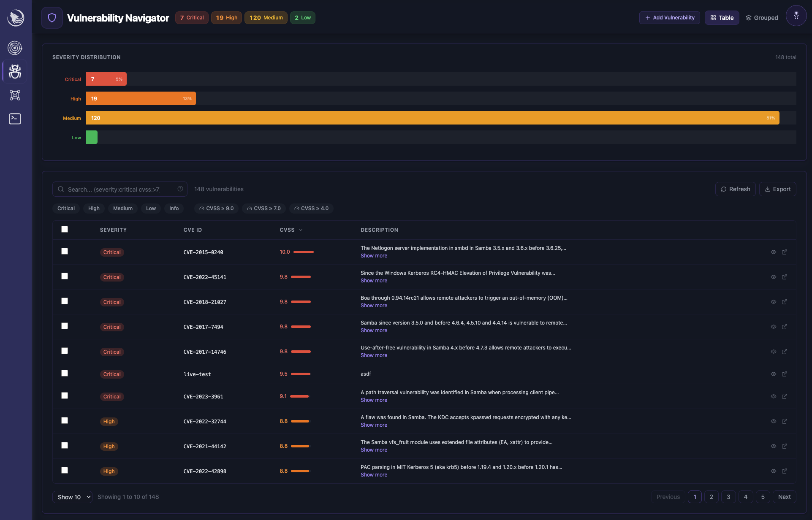The width and height of the screenshot is (812, 520).
Task: Switch to the Grouped view
Action: click(x=762, y=18)
